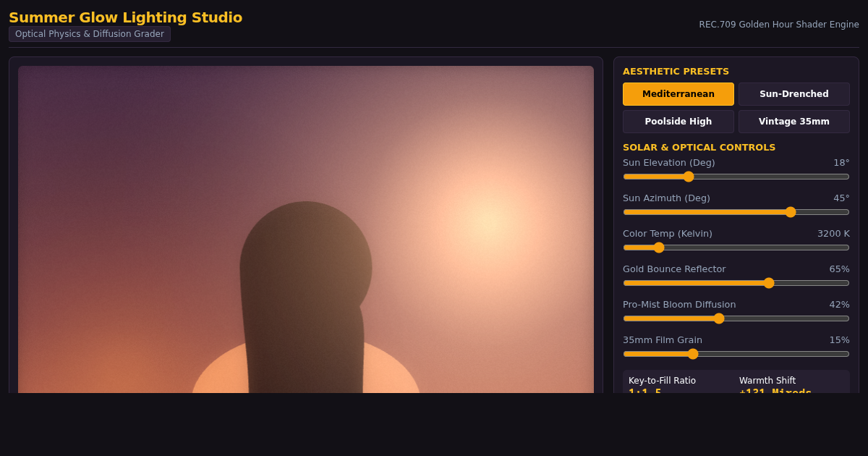The image size is (868, 456).
Task: Click the Warmth Shift label
Action: pyautogui.click(x=767, y=381)
